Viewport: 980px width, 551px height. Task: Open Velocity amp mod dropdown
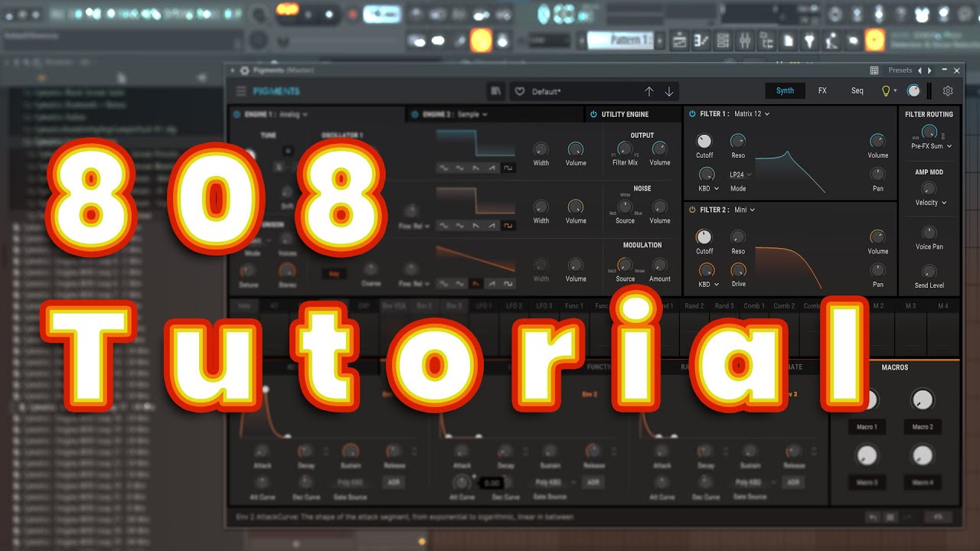coord(933,203)
